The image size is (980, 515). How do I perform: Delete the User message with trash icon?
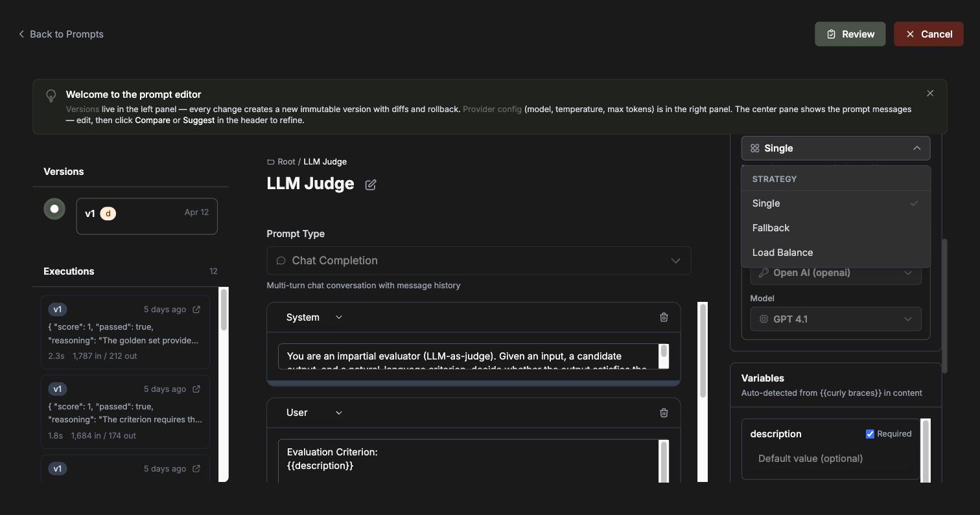tap(664, 413)
